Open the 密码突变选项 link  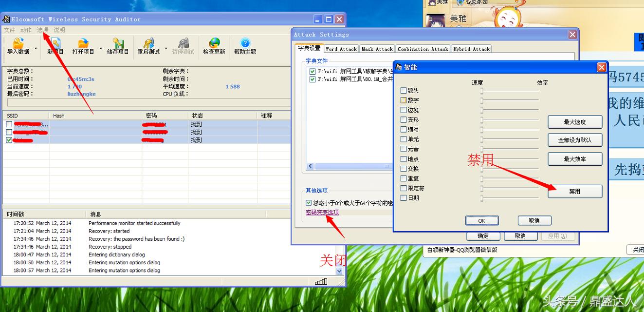[x=321, y=213]
